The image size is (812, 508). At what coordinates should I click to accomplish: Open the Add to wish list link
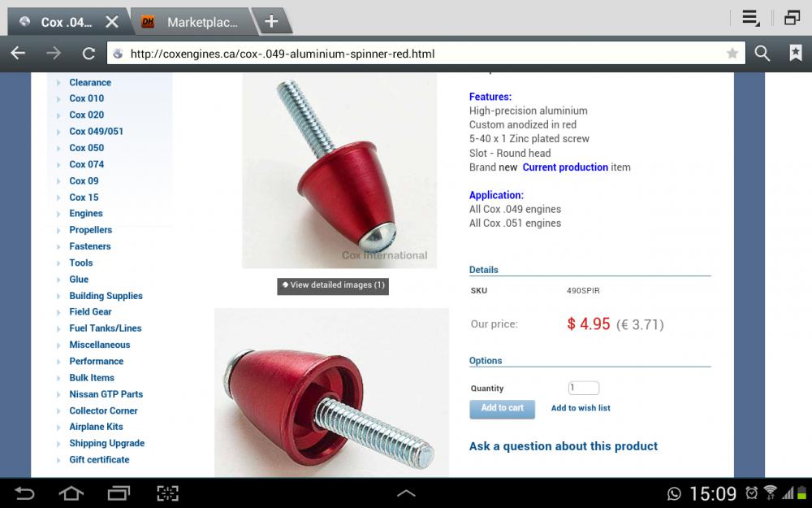[581, 408]
